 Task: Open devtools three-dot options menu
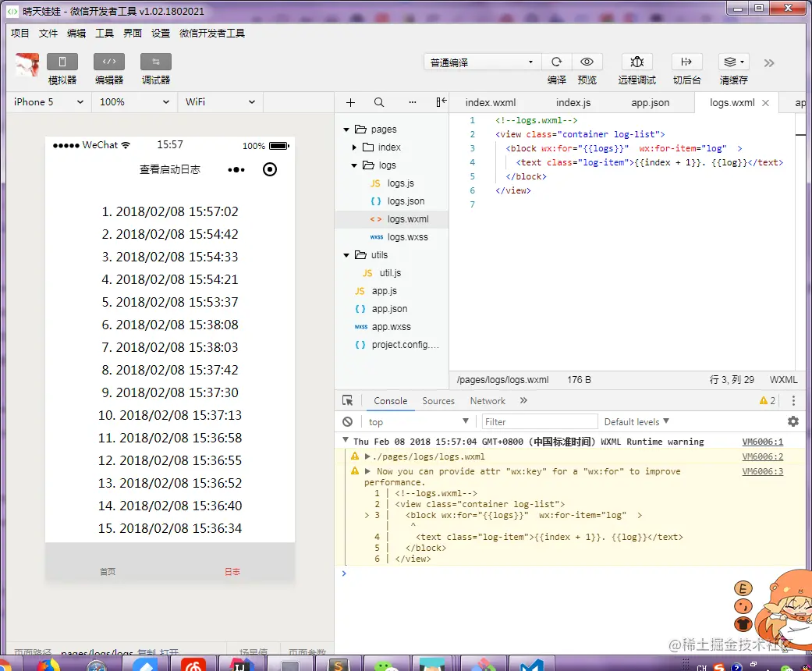click(x=793, y=400)
